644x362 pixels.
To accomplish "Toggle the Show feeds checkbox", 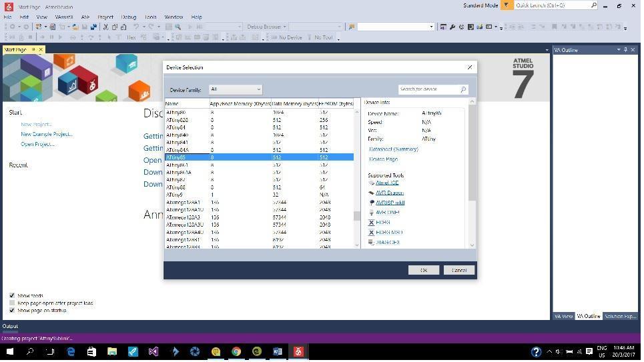I will coord(12,295).
